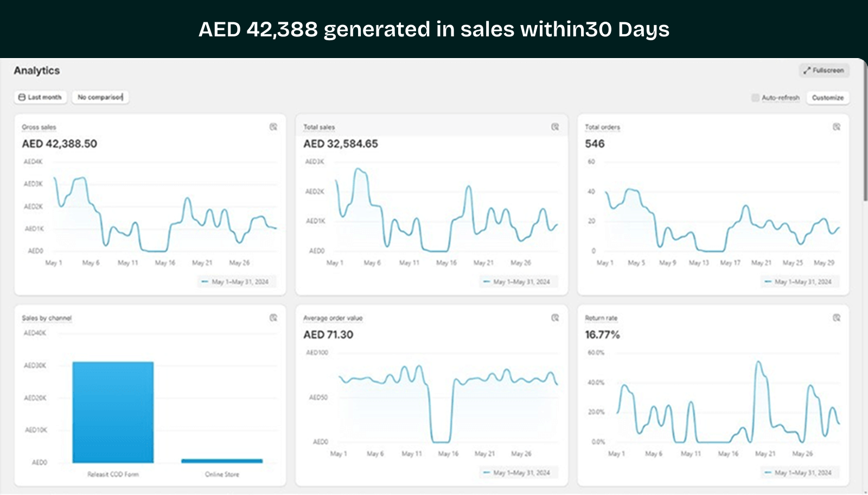Click the Online Store bar in chart

click(222, 461)
